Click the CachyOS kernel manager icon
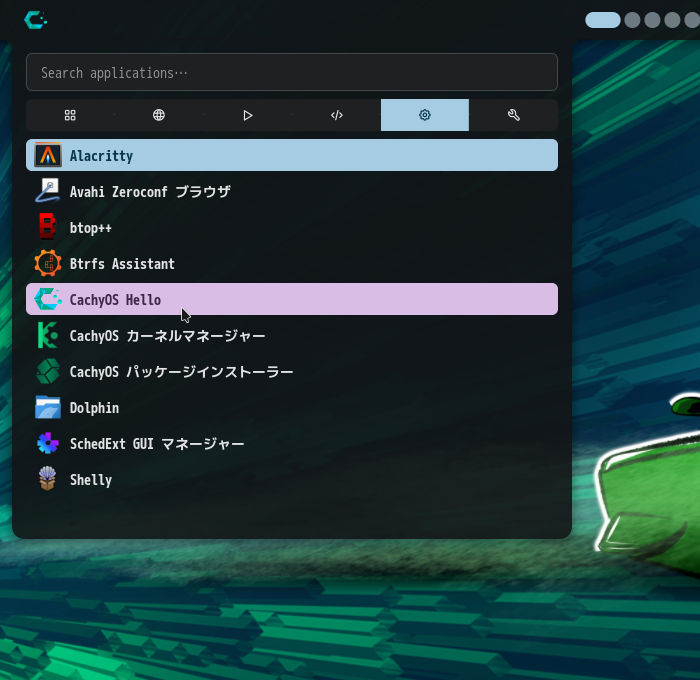The image size is (700, 680). [x=48, y=335]
